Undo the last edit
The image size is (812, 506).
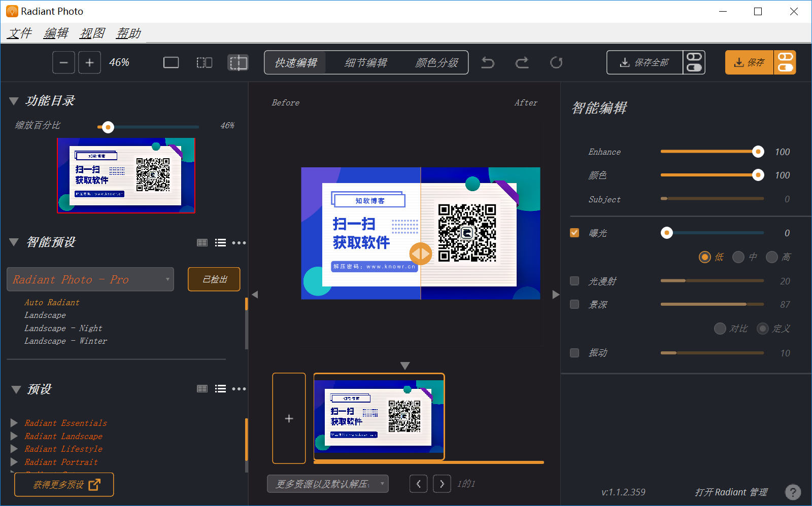(488, 62)
